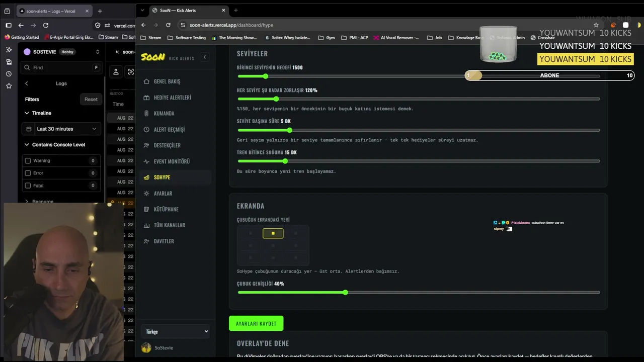Click the SoHype train icon
Viewport: 644px width, 362px height.
pyautogui.click(x=146, y=177)
